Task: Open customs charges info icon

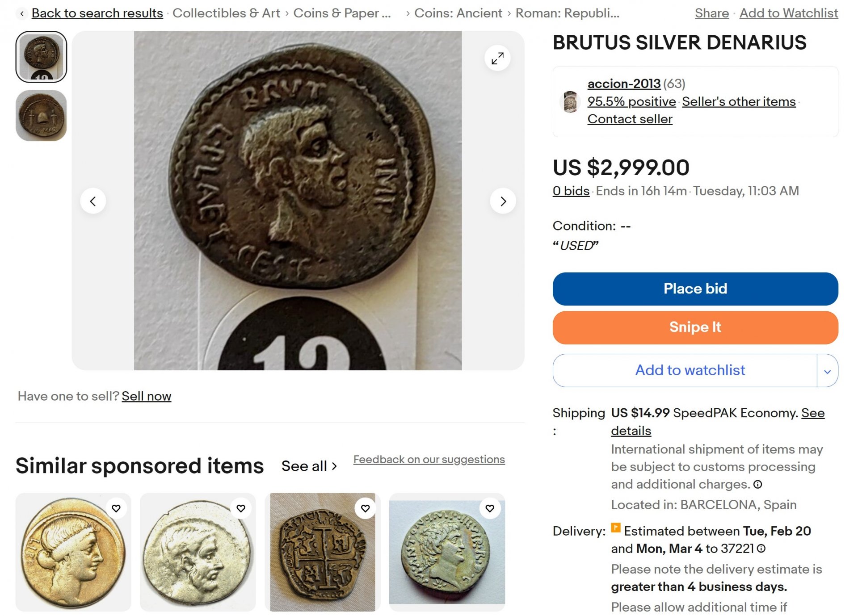Action: [757, 484]
